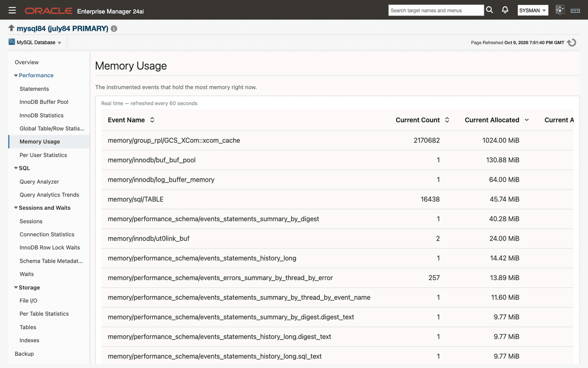Sort by Current Count column arrows
588x368 pixels.
tap(447, 120)
